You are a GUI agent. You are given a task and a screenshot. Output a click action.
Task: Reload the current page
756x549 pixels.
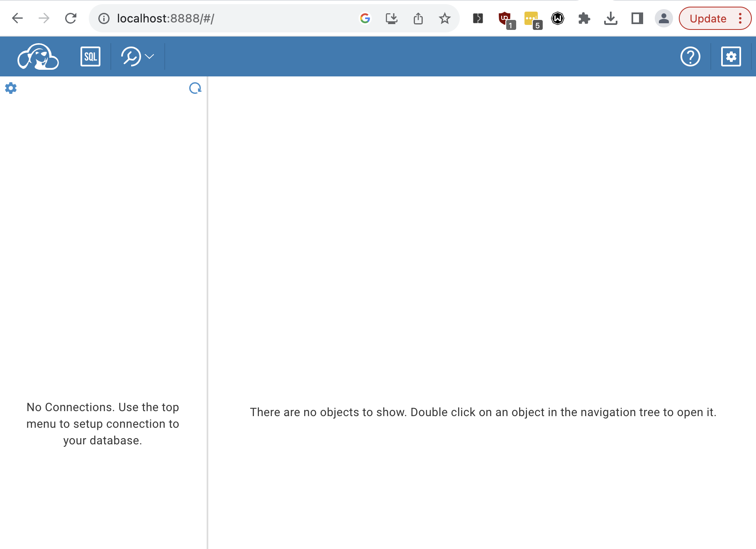coord(71,18)
